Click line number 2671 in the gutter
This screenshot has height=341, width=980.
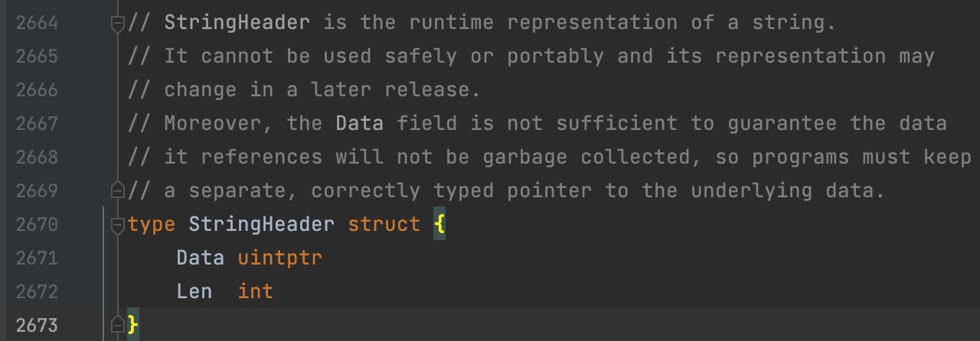(x=37, y=258)
